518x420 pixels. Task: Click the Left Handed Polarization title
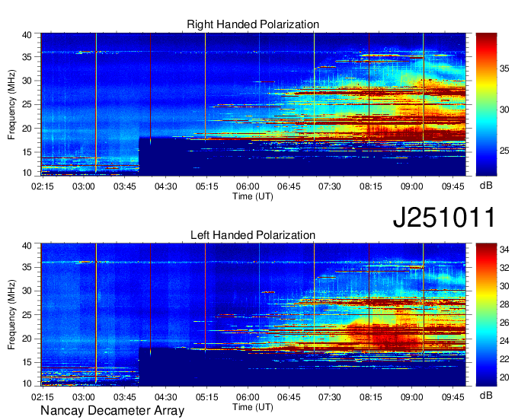(253, 236)
